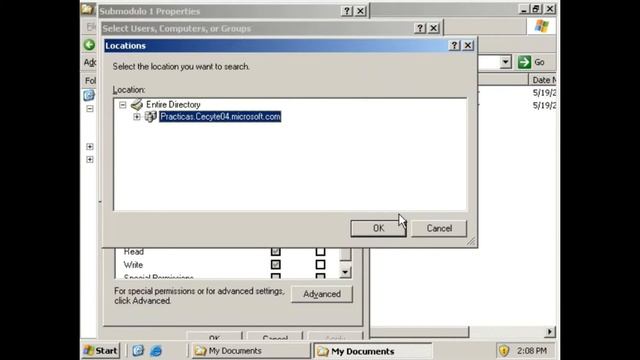The height and width of the screenshot is (360, 640).
Task: Collapse the Entire Directory tree node
Action: tap(122, 105)
